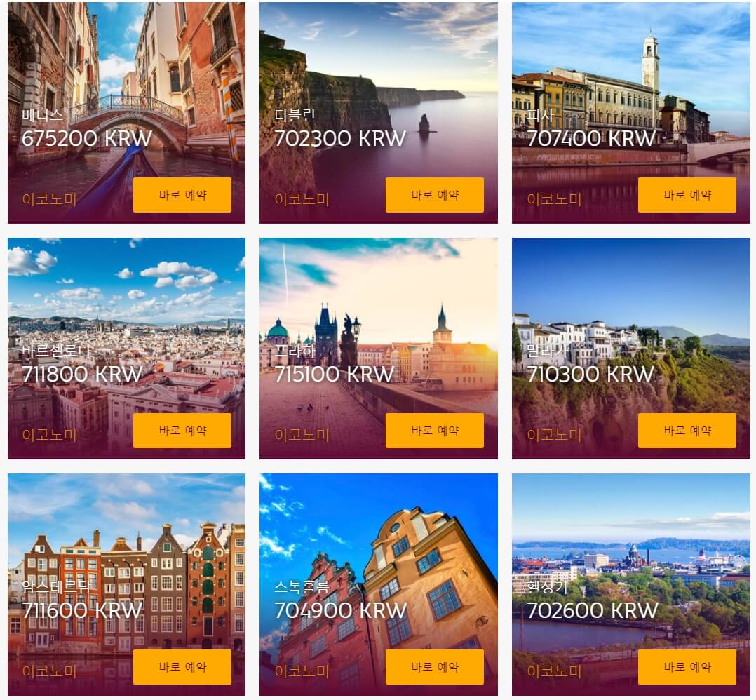Book the Helsinki flight for 702600 KRW
The width and height of the screenshot is (756, 700).
(x=687, y=667)
